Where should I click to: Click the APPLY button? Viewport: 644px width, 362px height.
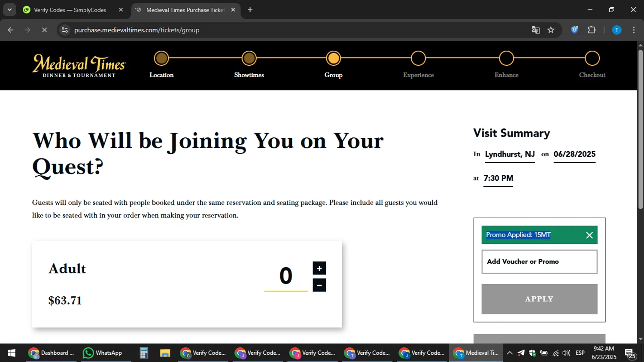coord(539,299)
